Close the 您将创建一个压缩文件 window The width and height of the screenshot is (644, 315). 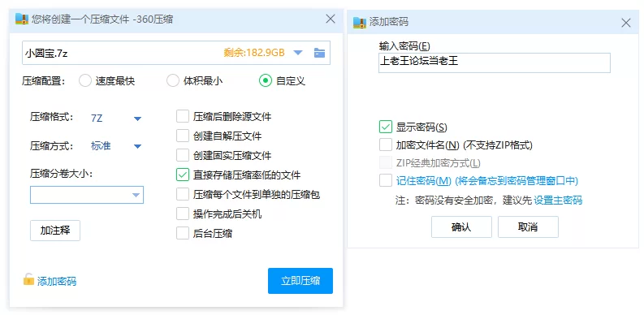[x=331, y=19]
